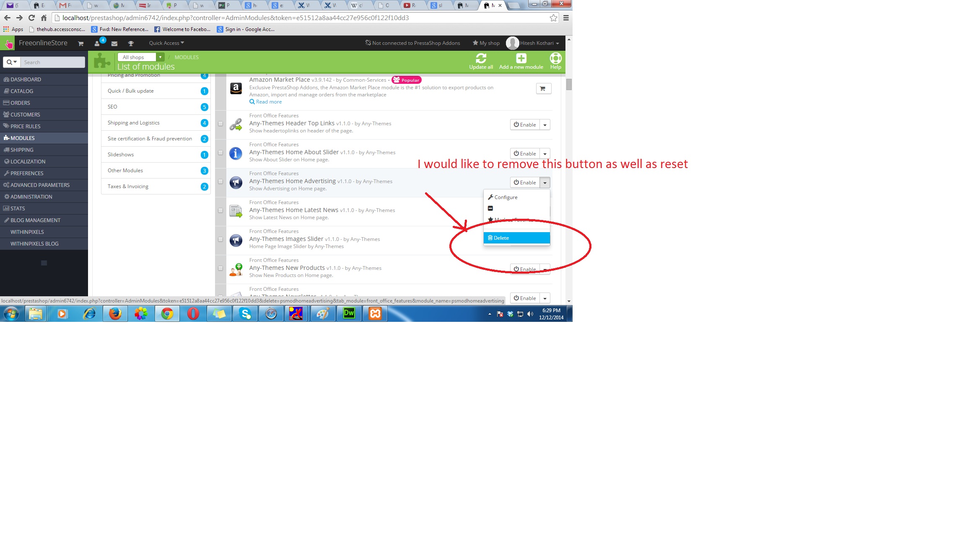980x554 pixels.
Task: Open the Help lifebuoy icon
Action: pyautogui.click(x=555, y=59)
